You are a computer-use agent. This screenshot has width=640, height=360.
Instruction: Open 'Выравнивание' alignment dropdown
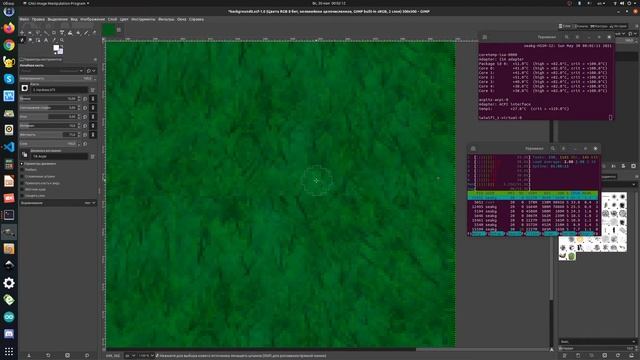tap(58, 203)
